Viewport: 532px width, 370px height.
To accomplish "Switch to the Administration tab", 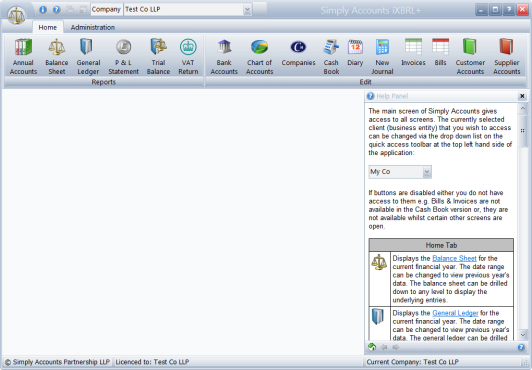I will point(93,27).
